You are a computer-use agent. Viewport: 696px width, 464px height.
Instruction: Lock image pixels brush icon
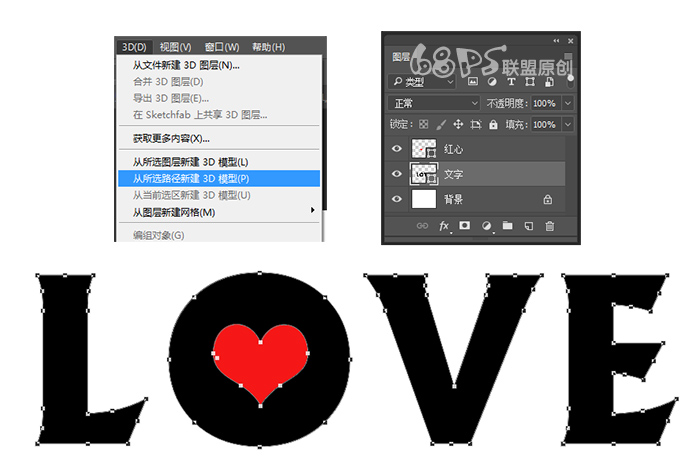[x=441, y=124]
